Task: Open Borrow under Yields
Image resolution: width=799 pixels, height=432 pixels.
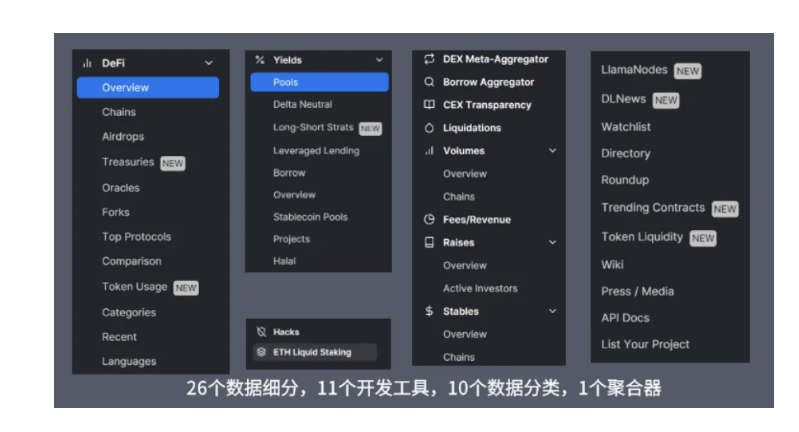Action: tap(289, 173)
